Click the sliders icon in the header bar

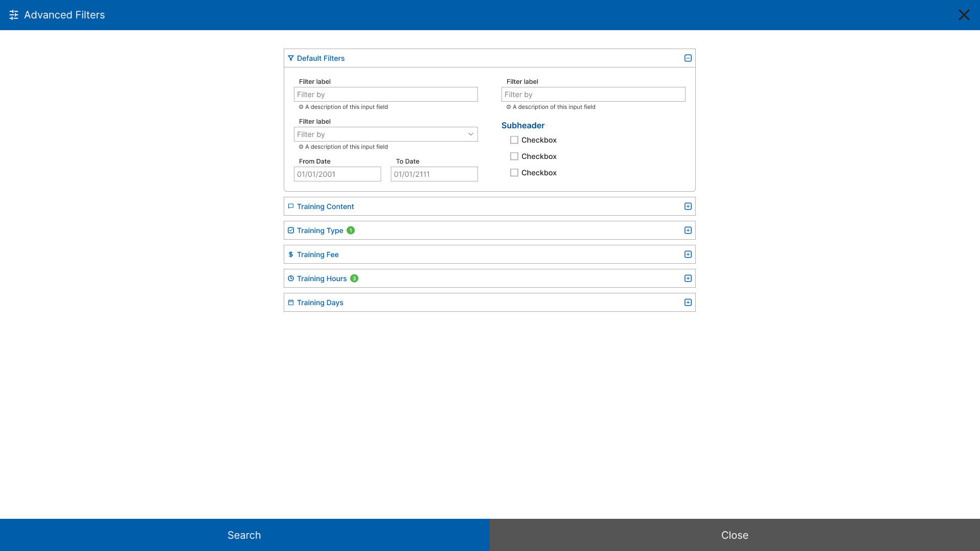coord(13,15)
